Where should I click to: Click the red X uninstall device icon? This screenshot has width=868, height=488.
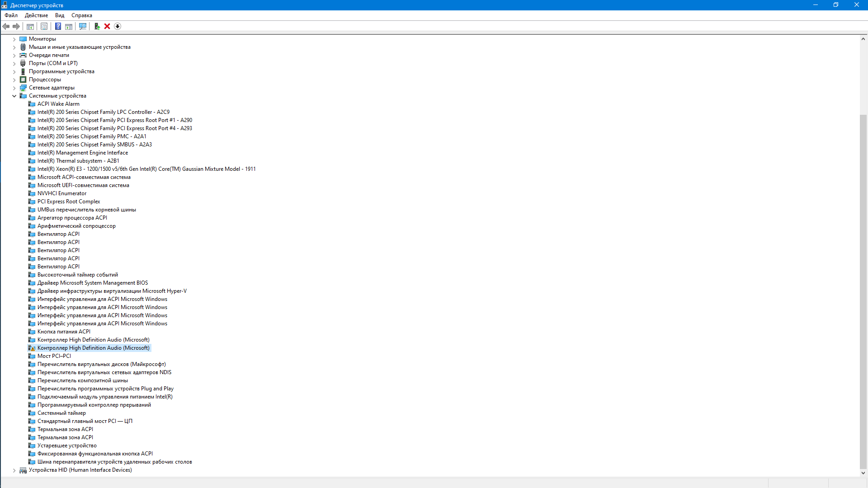coord(107,26)
